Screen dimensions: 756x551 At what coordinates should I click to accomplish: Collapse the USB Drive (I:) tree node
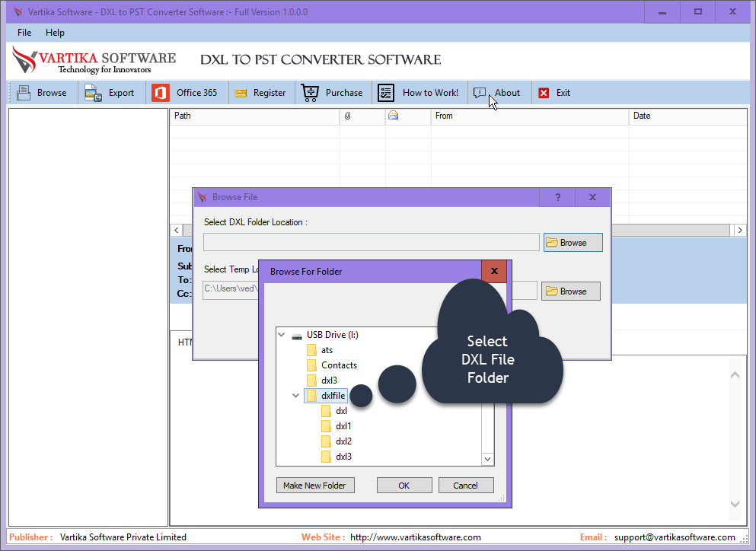(282, 335)
